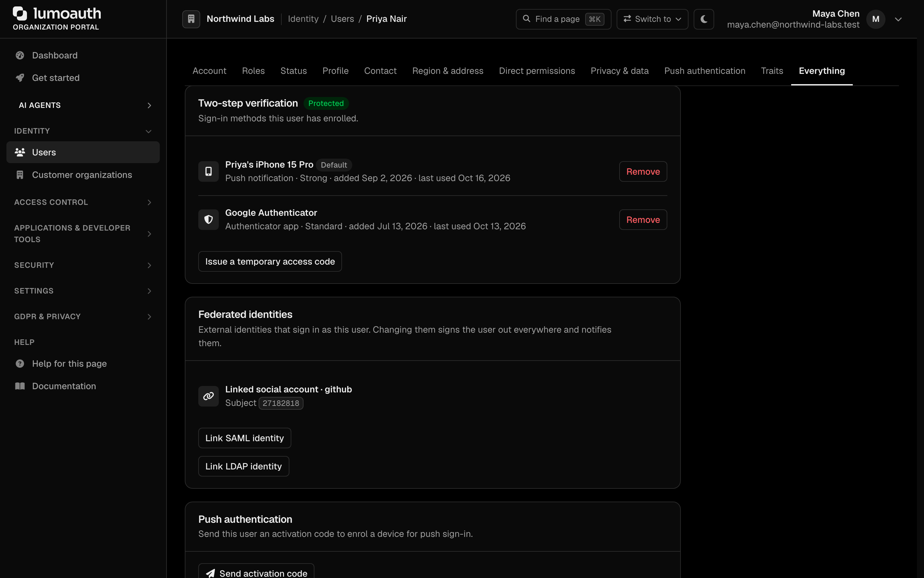Open the Region & address tab

tap(448, 71)
